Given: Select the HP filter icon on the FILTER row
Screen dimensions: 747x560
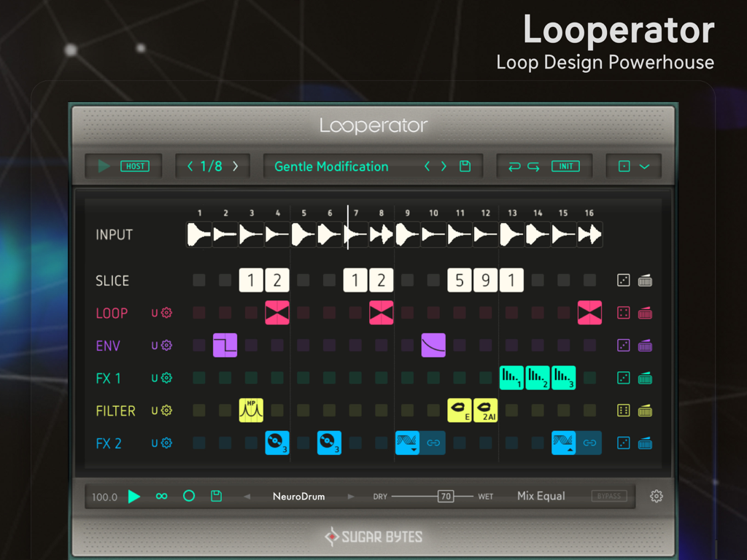Looking at the screenshot, I should [x=251, y=410].
